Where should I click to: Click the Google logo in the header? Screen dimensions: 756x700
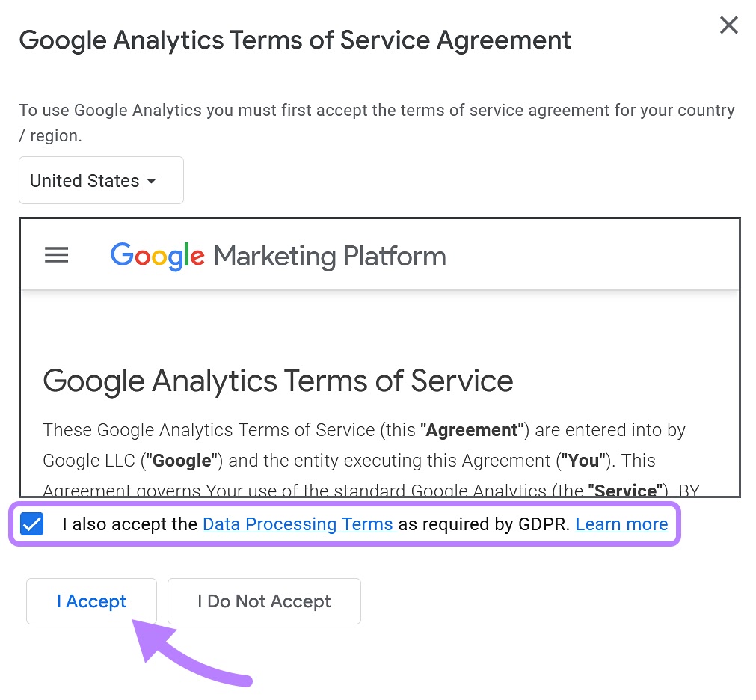click(157, 256)
